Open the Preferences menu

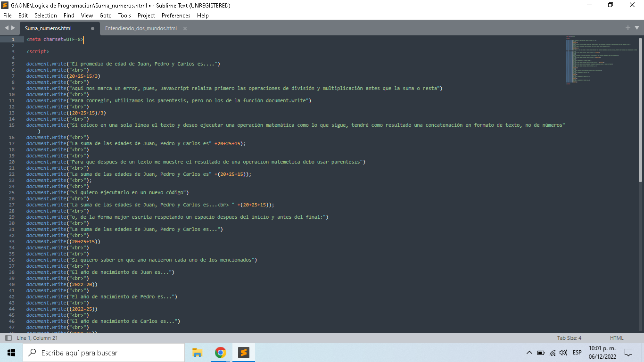(x=176, y=16)
